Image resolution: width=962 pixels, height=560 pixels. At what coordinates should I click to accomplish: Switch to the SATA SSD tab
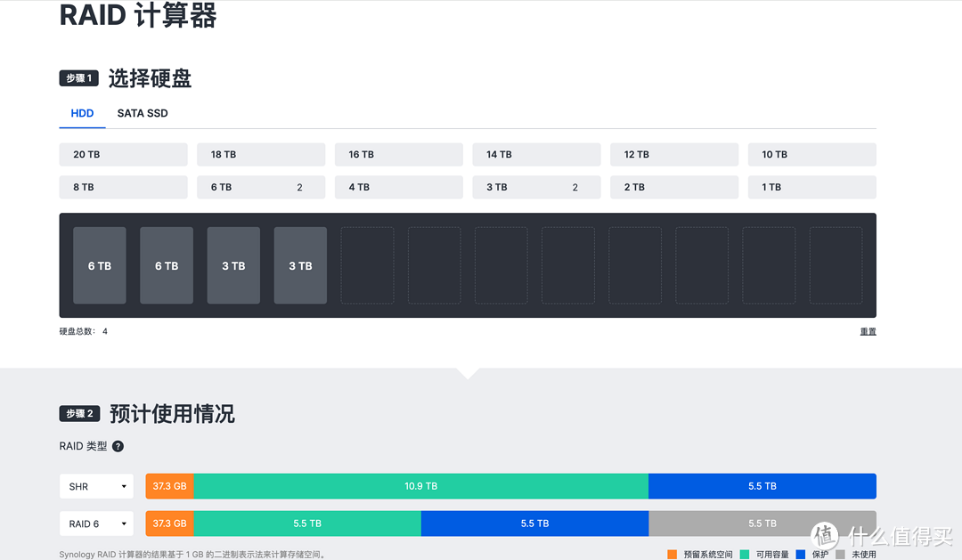[x=142, y=113]
